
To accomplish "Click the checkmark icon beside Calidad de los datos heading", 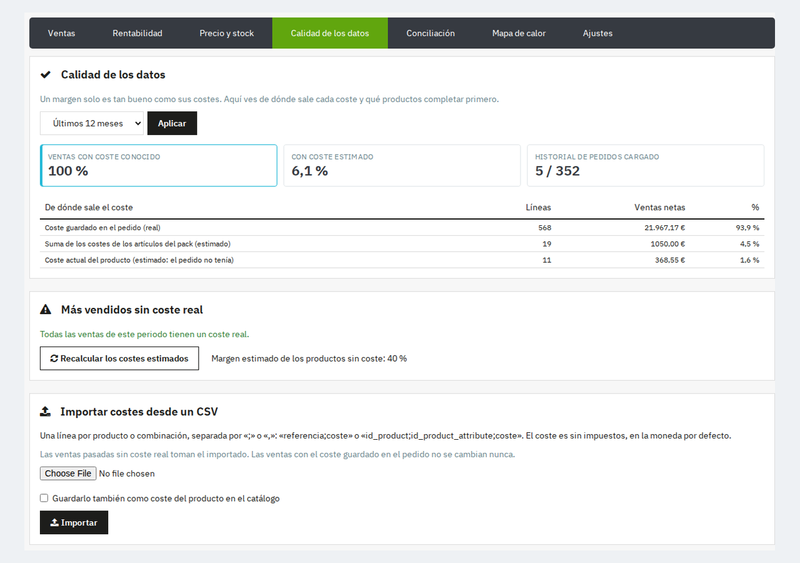I will pos(45,75).
